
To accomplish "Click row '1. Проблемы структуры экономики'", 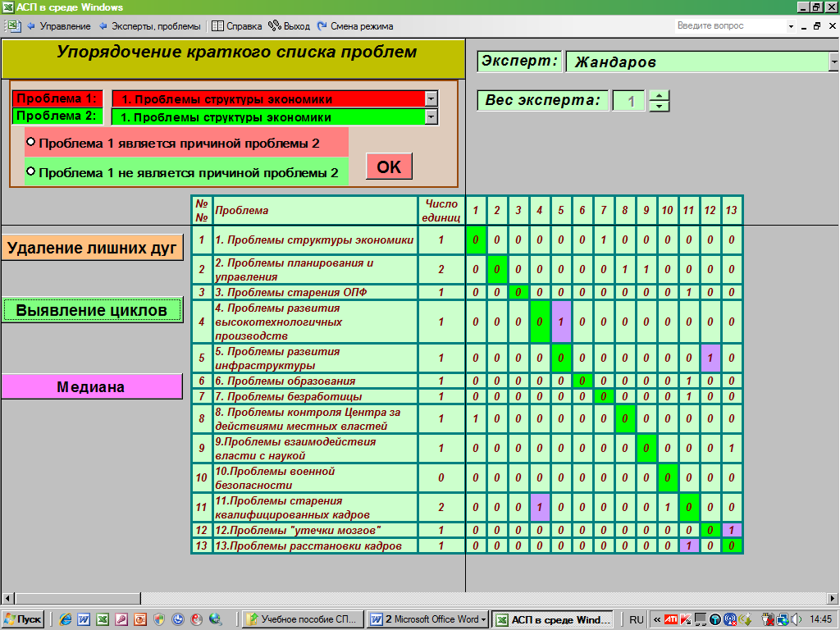I will pos(314,240).
